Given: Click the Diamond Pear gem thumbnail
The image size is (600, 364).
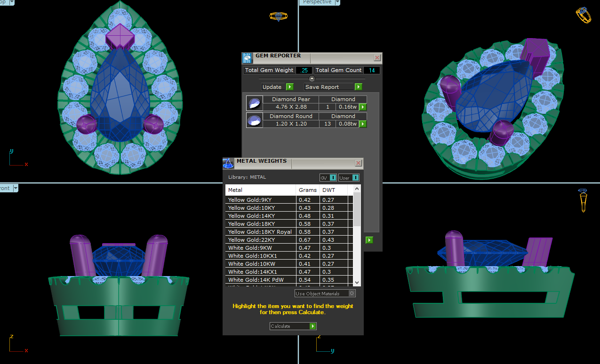Looking at the screenshot, I should [x=254, y=103].
